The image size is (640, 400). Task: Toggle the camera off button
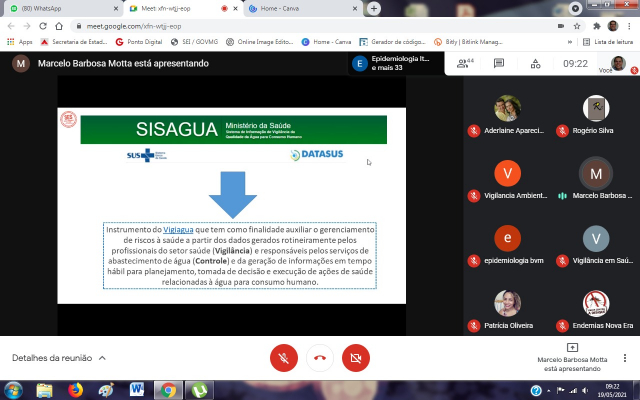click(356, 358)
